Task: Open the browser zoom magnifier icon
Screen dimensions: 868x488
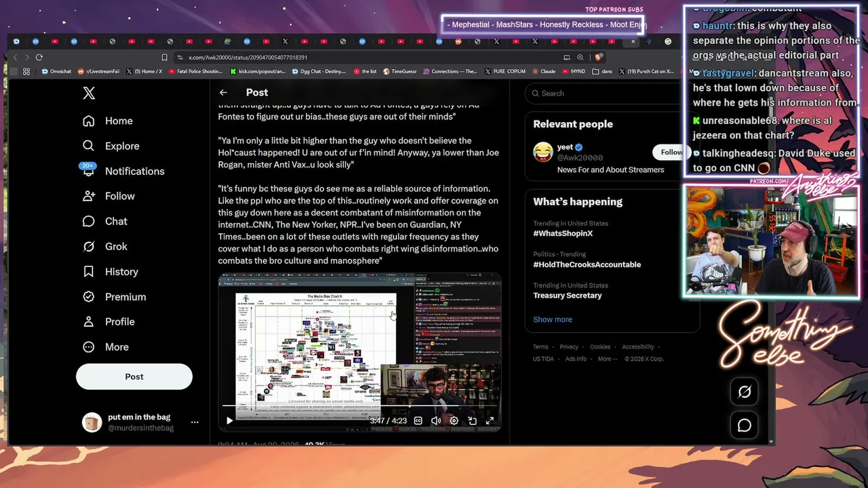Action: (x=580, y=58)
